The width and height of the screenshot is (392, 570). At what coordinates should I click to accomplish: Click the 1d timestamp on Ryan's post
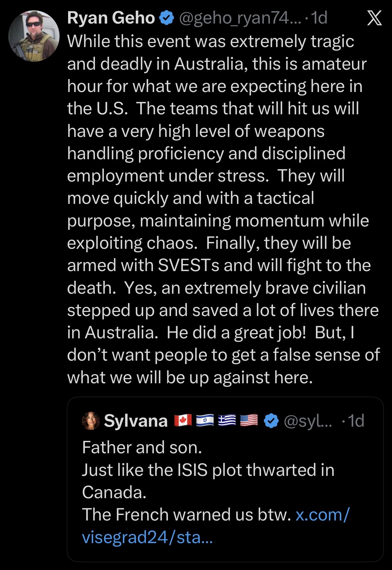click(319, 18)
